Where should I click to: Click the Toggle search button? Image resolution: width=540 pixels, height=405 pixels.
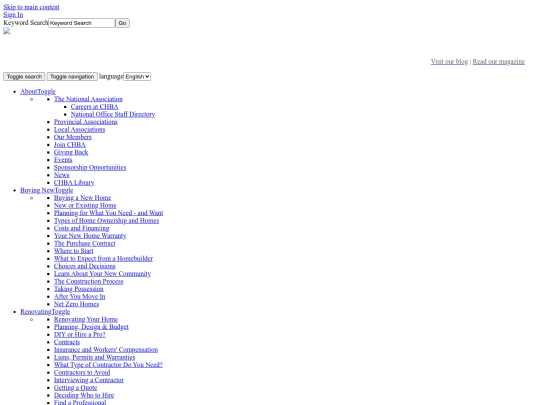pyautogui.click(x=24, y=76)
